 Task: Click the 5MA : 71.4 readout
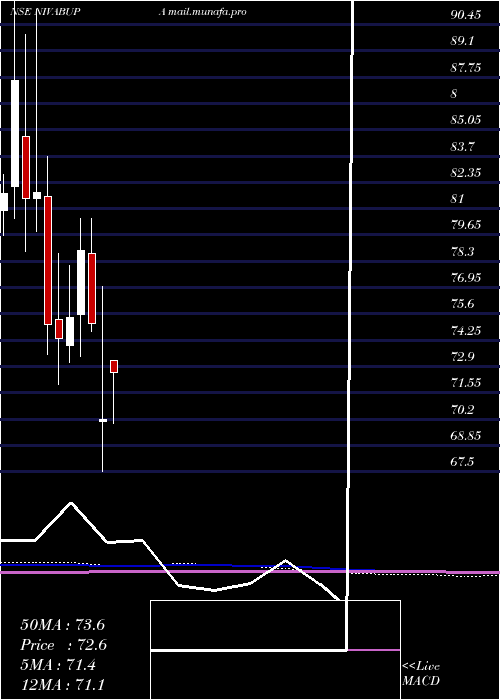(x=58, y=665)
